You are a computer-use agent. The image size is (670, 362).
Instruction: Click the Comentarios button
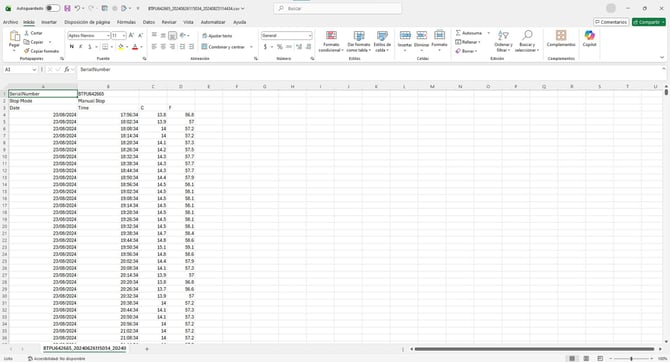[611, 22]
